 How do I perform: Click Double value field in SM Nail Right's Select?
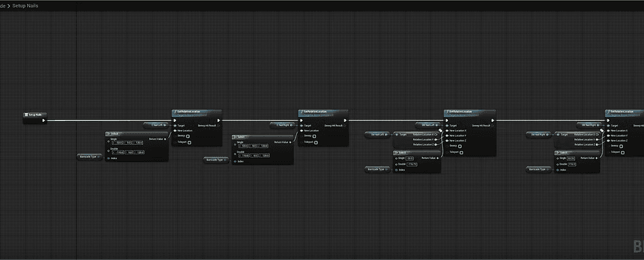click(572, 165)
